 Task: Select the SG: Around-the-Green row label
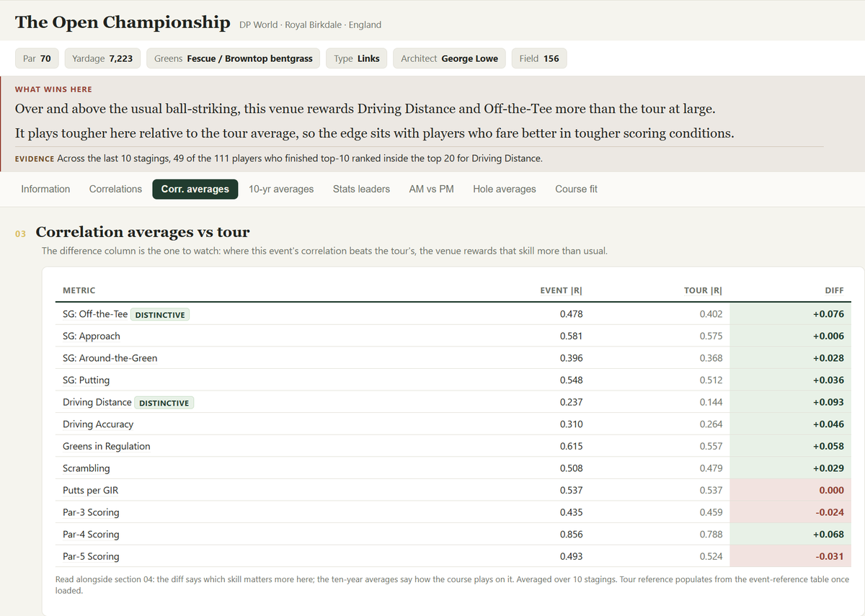tap(110, 358)
